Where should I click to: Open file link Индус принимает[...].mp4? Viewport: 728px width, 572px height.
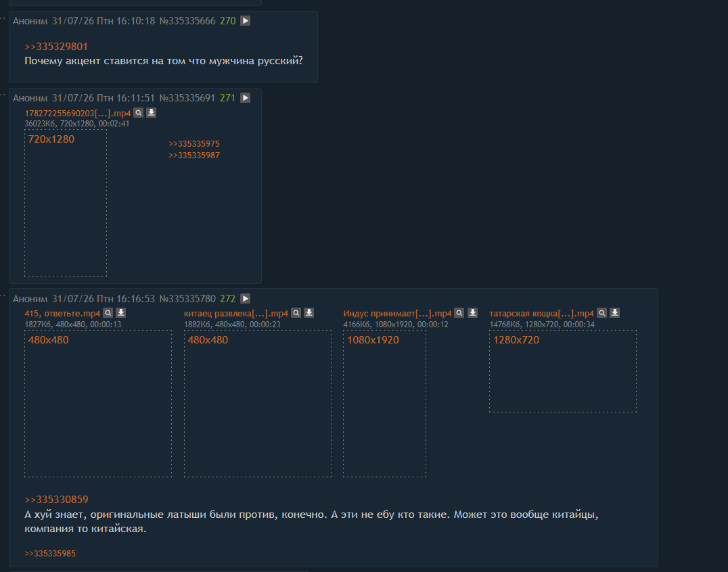tap(397, 314)
